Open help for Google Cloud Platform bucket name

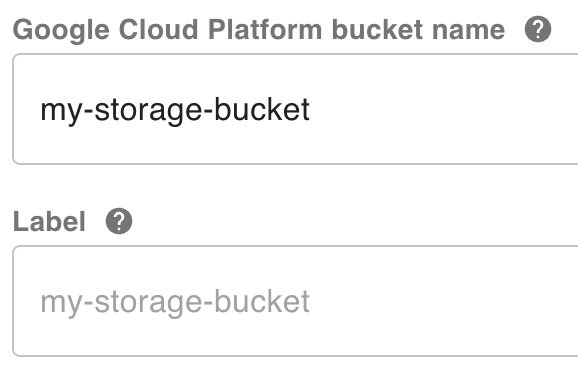538,29
